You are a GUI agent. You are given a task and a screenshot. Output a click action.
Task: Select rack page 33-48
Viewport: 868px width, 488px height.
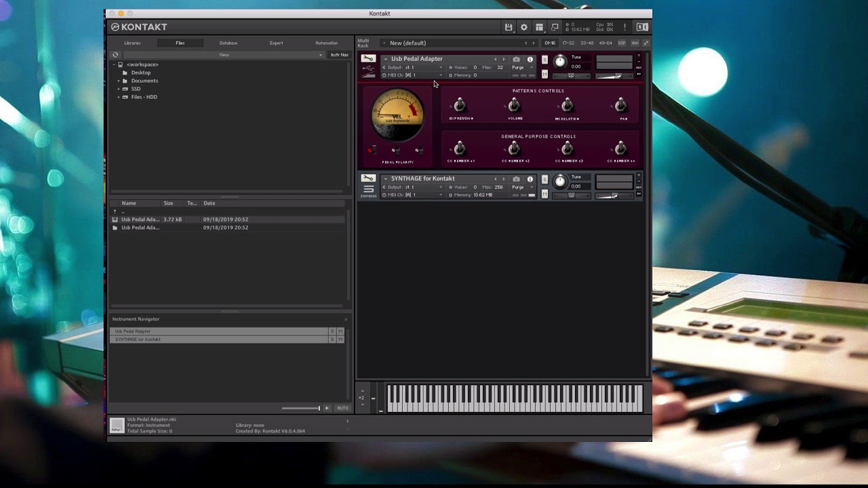click(x=587, y=43)
